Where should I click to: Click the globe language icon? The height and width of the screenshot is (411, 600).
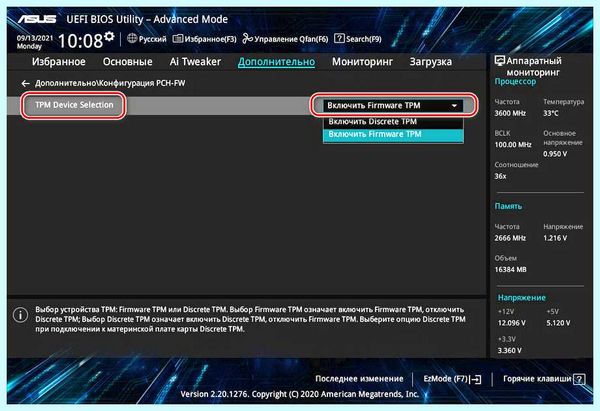pyautogui.click(x=132, y=38)
